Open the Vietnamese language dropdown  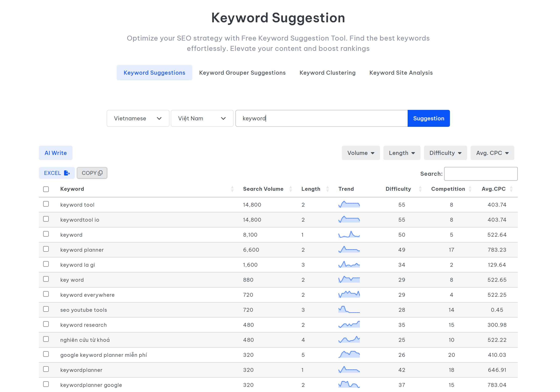(138, 118)
